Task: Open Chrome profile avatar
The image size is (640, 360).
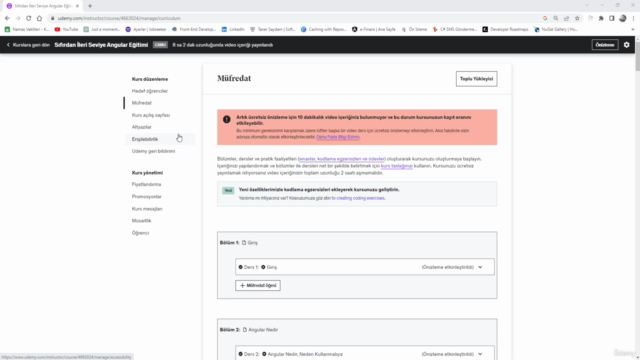Action: (622, 18)
